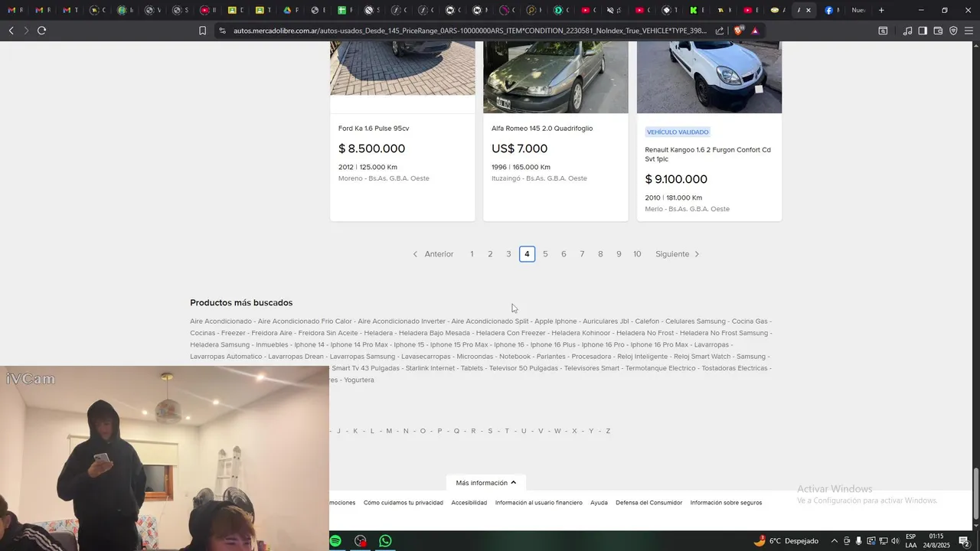Image resolution: width=980 pixels, height=551 pixels.
Task: Go to Siguiente results page
Action: pos(678,254)
